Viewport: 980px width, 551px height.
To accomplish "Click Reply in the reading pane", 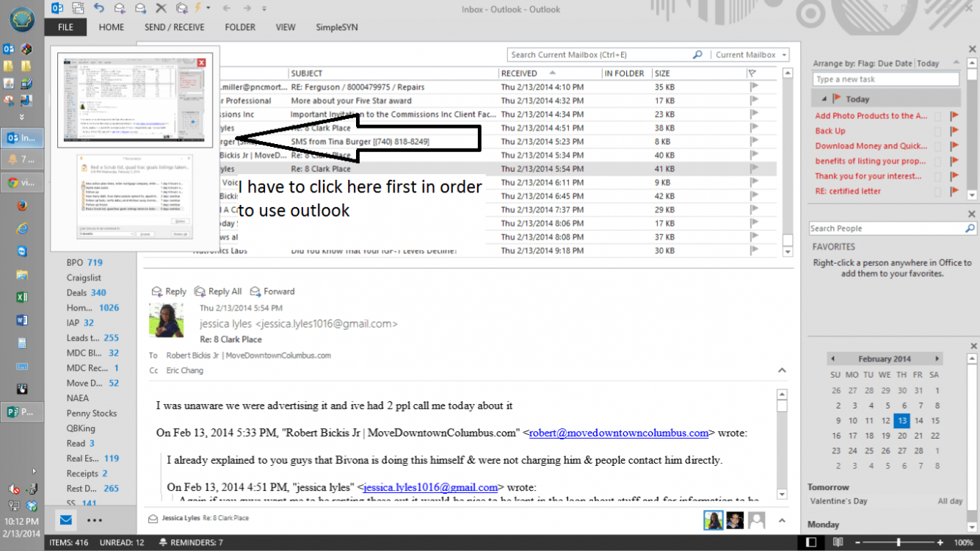I will [x=168, y=292].
